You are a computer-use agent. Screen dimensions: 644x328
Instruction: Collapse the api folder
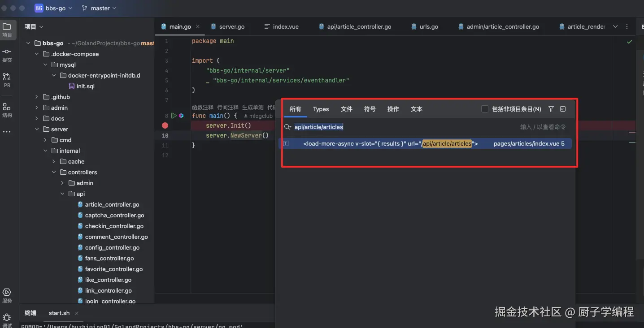62,194
